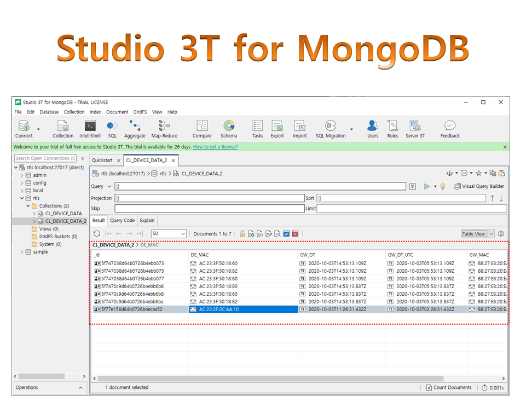The width and height of the screenshot is (532, 419).
Task: Expand the admin database node
Action: (x=22, y=175)
